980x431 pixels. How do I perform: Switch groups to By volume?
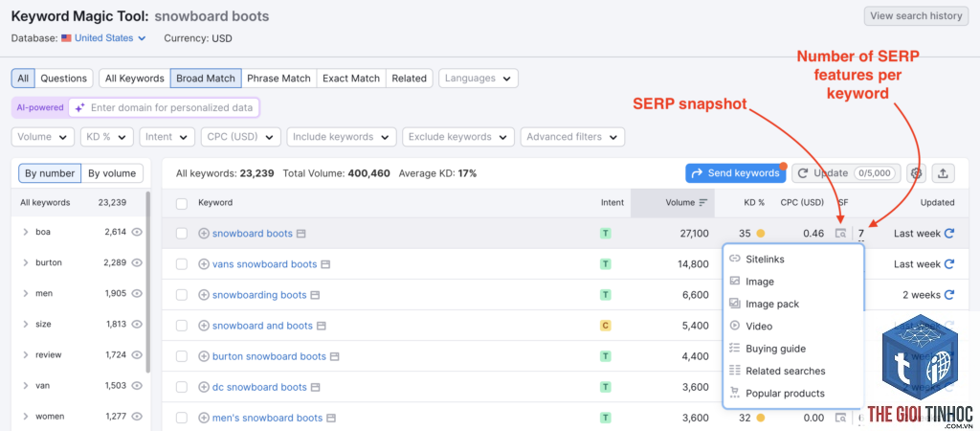(x=112, y=173)
